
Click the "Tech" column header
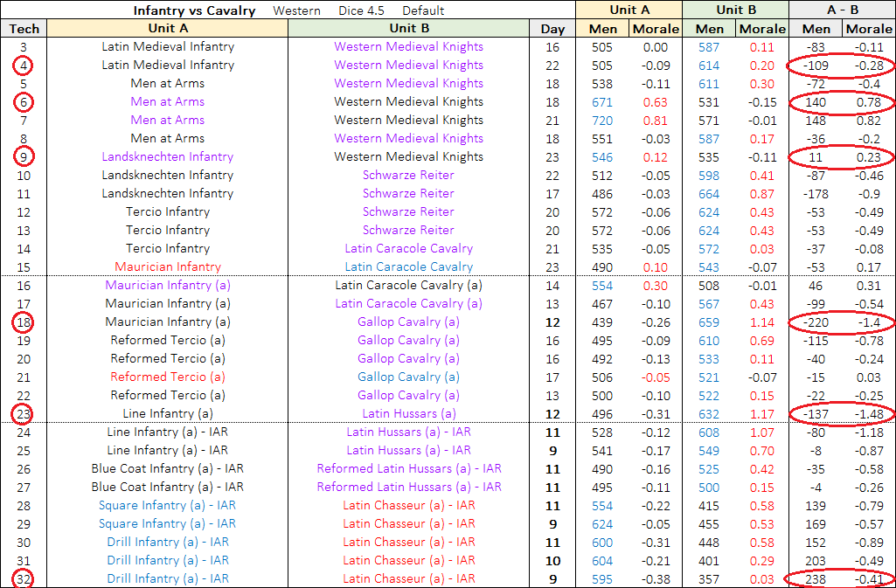[x=24, y=29]
